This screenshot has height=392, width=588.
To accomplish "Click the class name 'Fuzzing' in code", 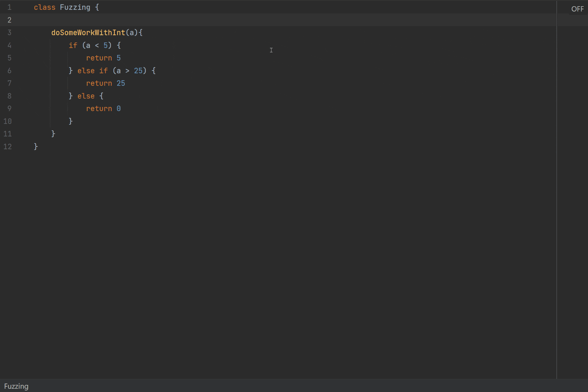I will pos(75,7).
